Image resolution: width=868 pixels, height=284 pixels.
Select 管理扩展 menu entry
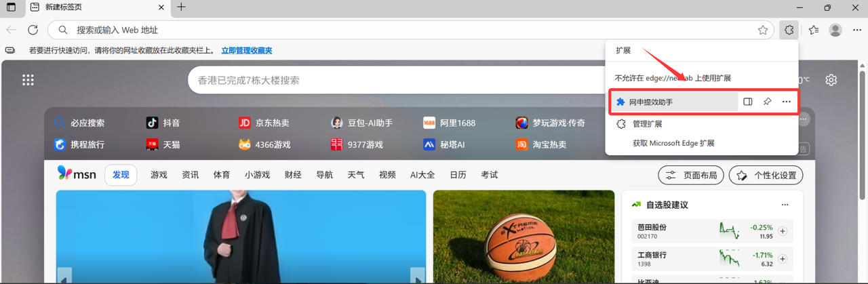pyautogui.click(x=702, y=124)
